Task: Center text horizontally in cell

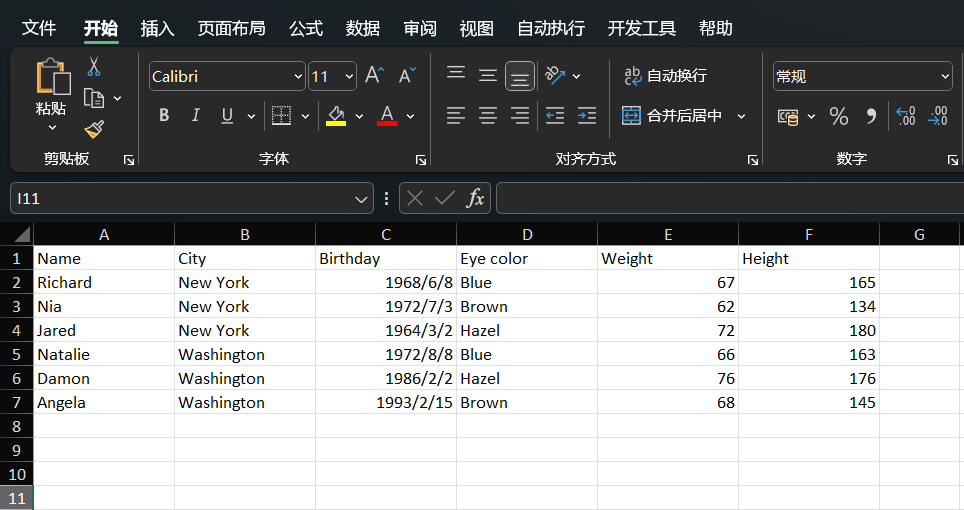Action: pyautogui.click(x=488, y=116)
